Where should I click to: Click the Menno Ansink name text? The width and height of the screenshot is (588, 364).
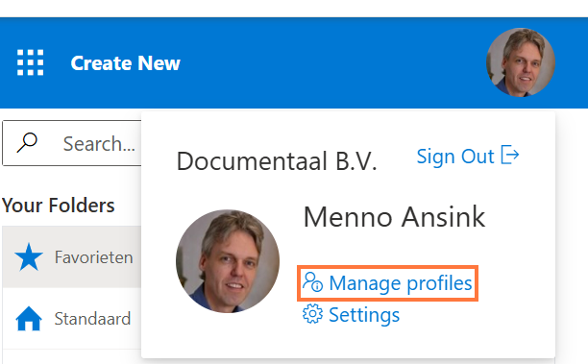pyautogui.click(x=394, y=217)
